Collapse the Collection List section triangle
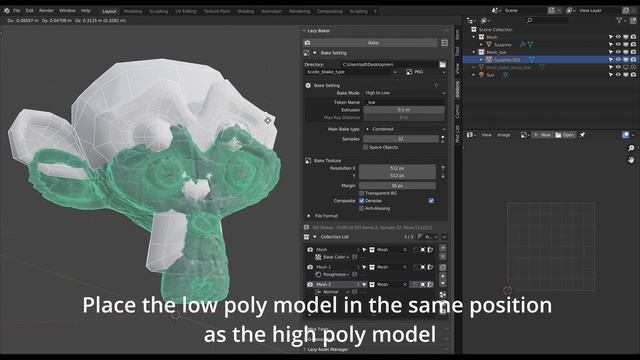This screenshot has height=360, width=640. pyautogui.click(x=315, y=237)
